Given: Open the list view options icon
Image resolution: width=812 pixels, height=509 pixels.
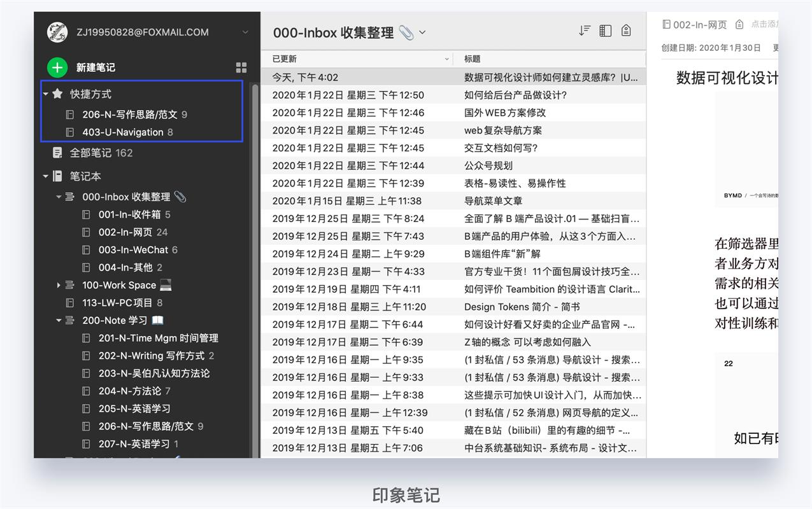Looking at the screenshot, I should click(x=606, y=31).
